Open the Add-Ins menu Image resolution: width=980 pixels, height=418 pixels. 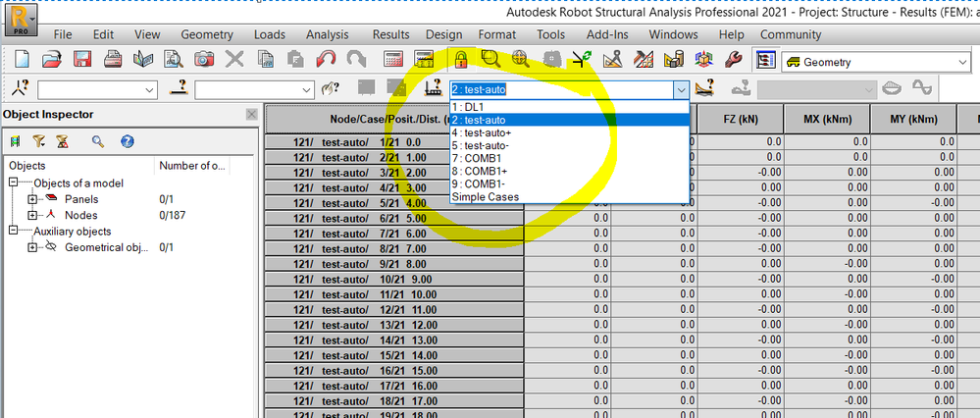point(607,34)
